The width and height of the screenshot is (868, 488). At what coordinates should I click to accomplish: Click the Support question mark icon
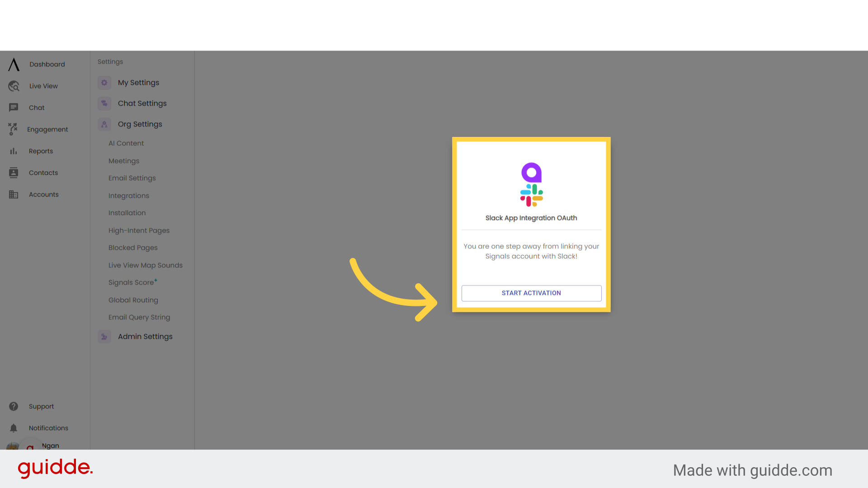tap(14, 406)
